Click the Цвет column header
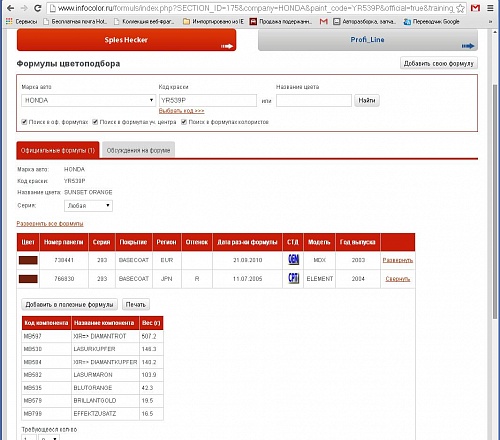Viewport: 500px width, 440px height. coord(28,242)
